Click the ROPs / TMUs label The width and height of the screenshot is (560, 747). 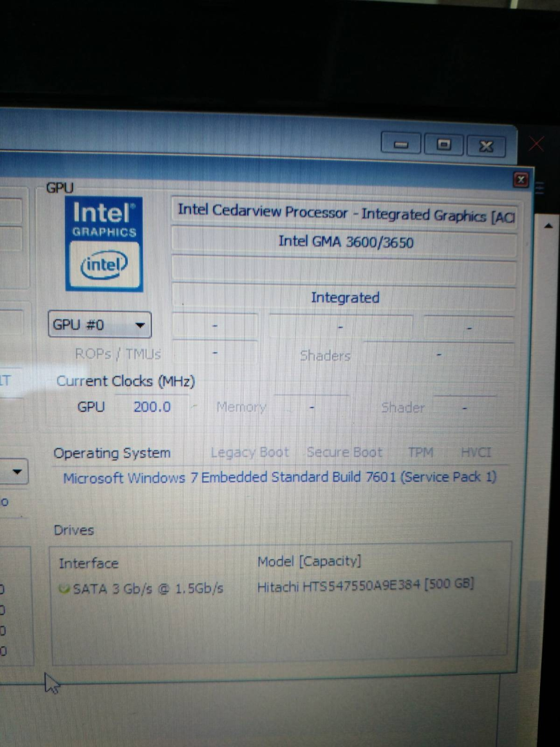[118, 354]
